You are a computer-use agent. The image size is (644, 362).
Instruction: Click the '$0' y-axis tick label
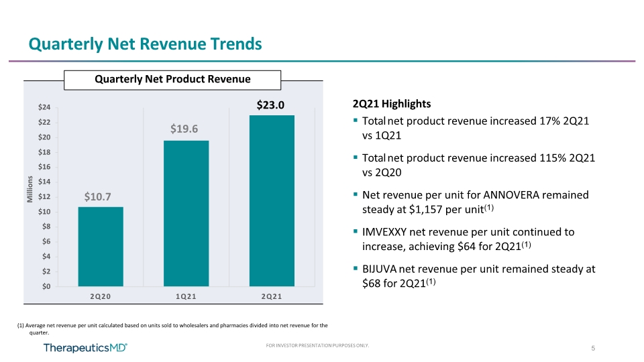[x=46, y=286]
